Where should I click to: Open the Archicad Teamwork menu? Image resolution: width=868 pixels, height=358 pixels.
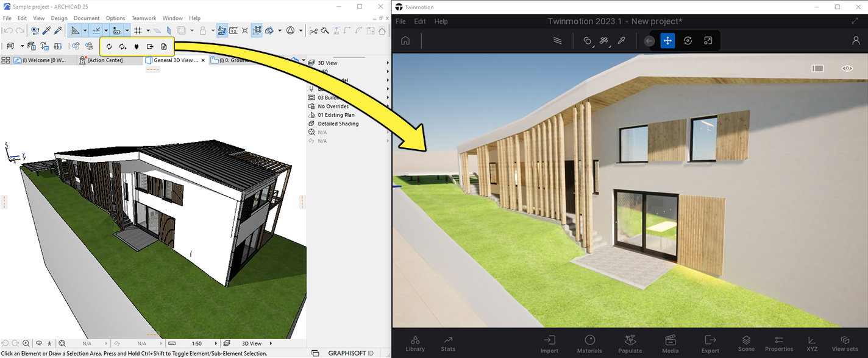tap(144, 18)
